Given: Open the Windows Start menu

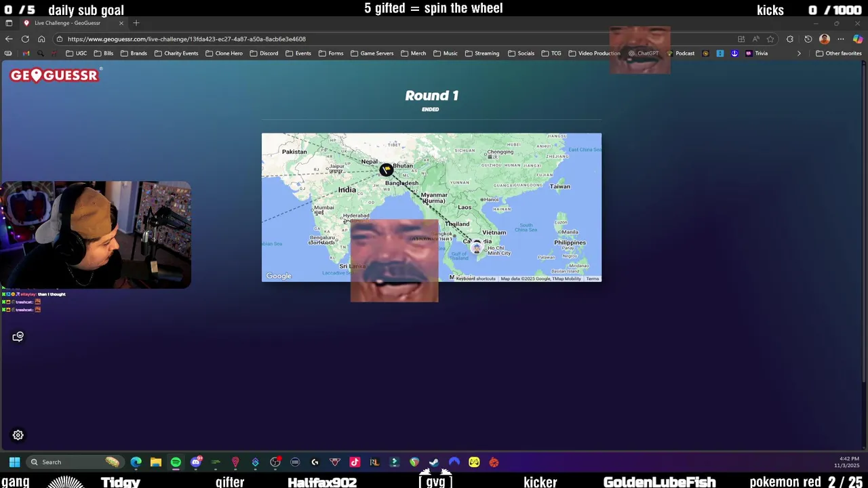Looking at the screenshot, I should (14, 462).
